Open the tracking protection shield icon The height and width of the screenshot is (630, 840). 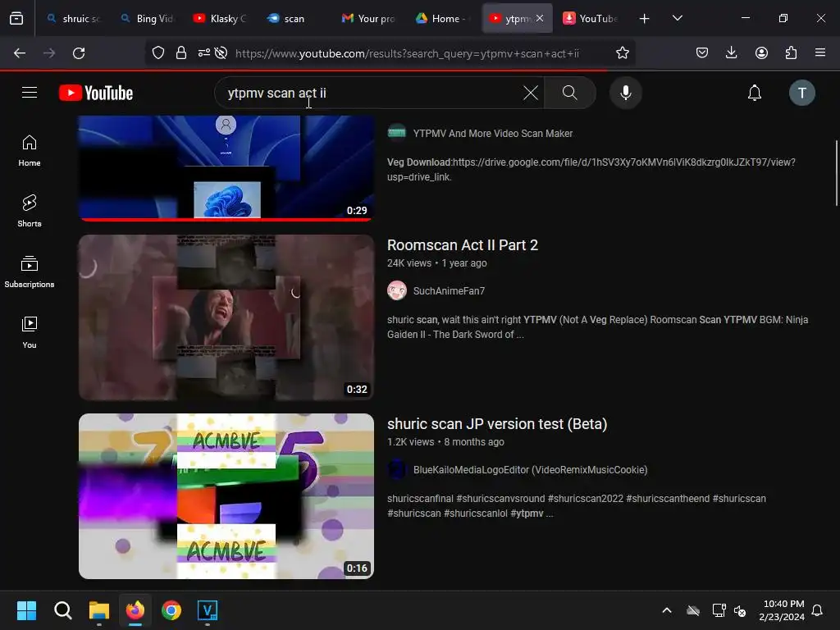pyautogui.click(x=158, y=53)
